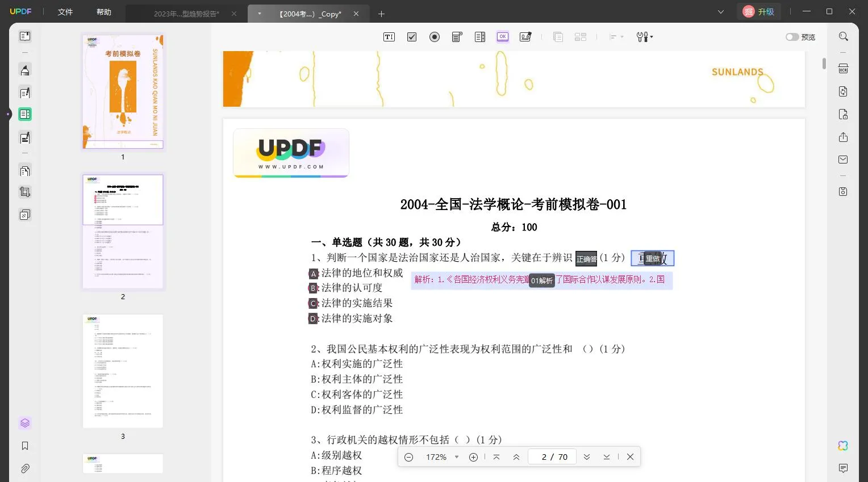Switch to the 2023年...型趋势报告 tab
The image size is (868, 482).
(x=186, y=14)
